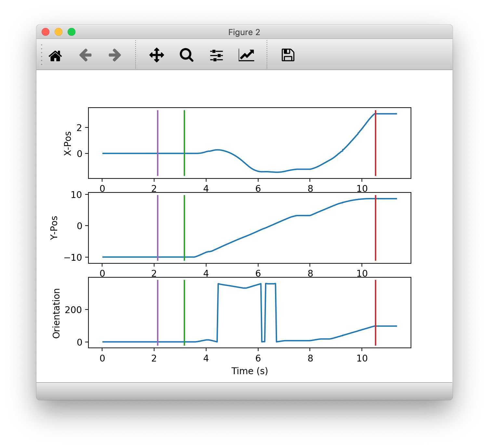Maximize the window using the green button
Viewport: 489px width, 448px height.
click(72, 32)
